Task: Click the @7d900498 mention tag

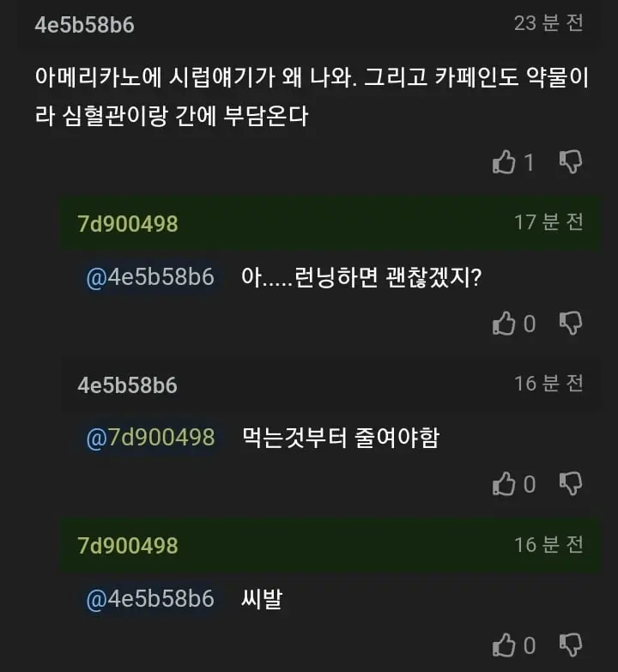Action: pyautogui.click(x=150, y=438)
